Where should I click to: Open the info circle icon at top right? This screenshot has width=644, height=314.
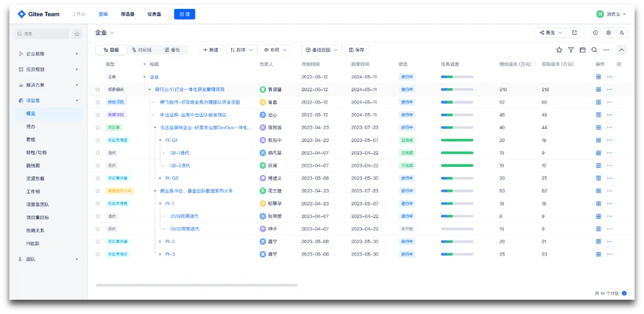point(596,32)
